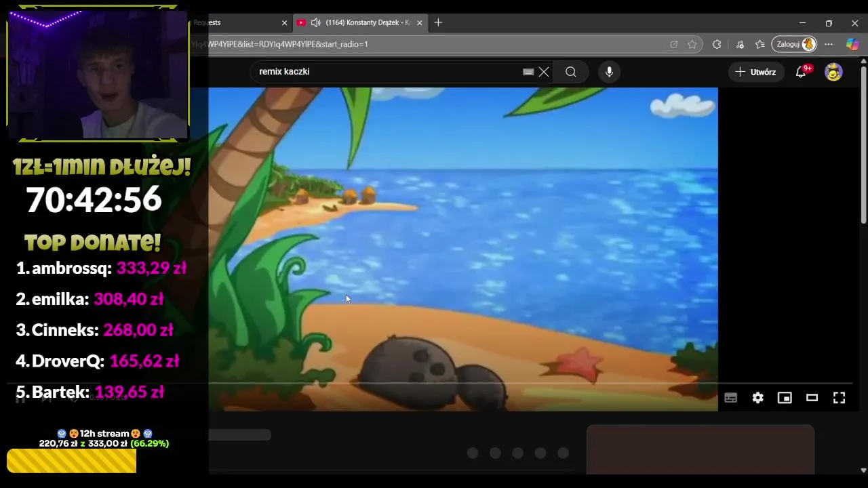Enter fullscreen on the video

click(839, 398)
